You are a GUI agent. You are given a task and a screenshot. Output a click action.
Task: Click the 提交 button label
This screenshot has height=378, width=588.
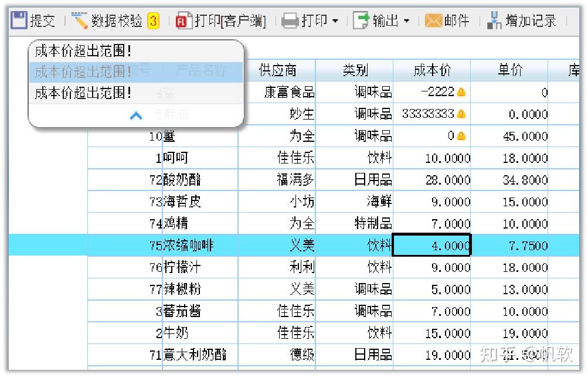[x=42, y=21]
